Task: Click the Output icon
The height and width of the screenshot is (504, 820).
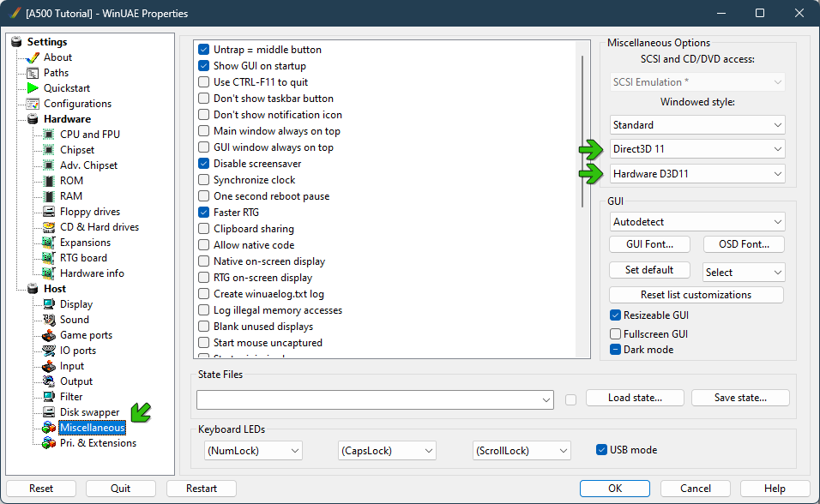Action: [49, 381]
